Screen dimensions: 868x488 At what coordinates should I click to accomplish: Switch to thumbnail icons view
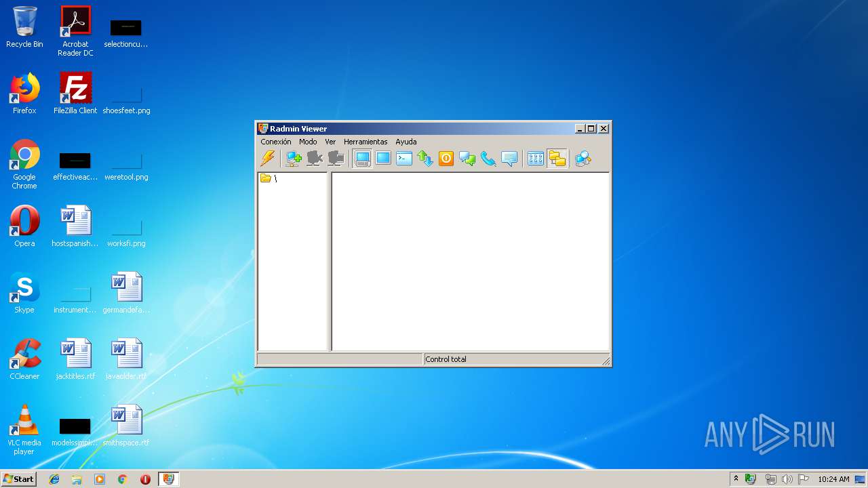tap(536, 159)
